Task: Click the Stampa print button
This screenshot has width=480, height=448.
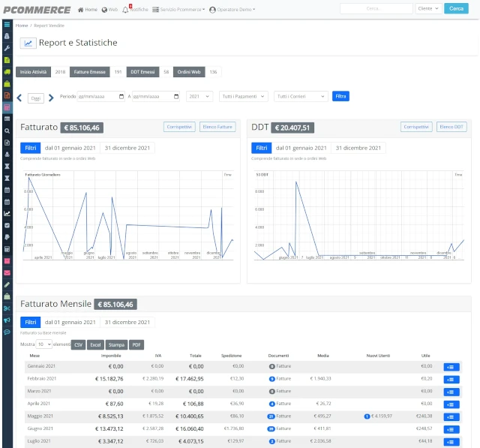Action: tap(116, 344)
